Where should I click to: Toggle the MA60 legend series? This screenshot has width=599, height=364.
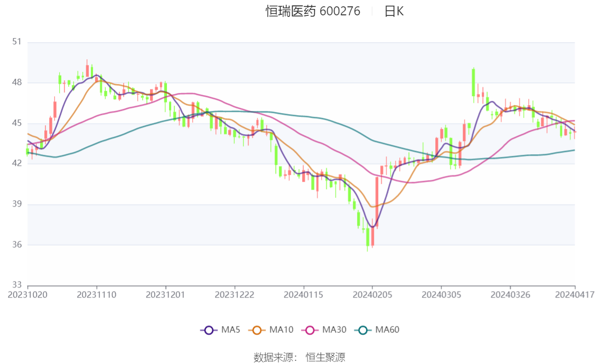(377, 330)
